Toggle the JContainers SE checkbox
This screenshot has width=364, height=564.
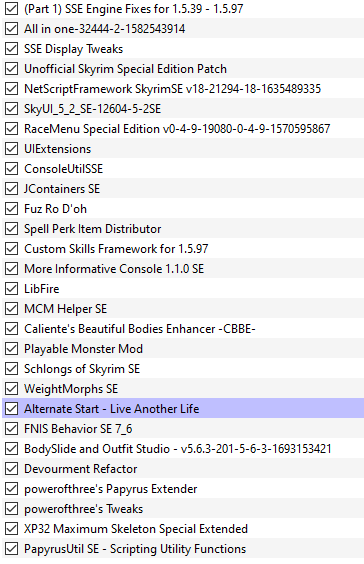tap(12, 188)
